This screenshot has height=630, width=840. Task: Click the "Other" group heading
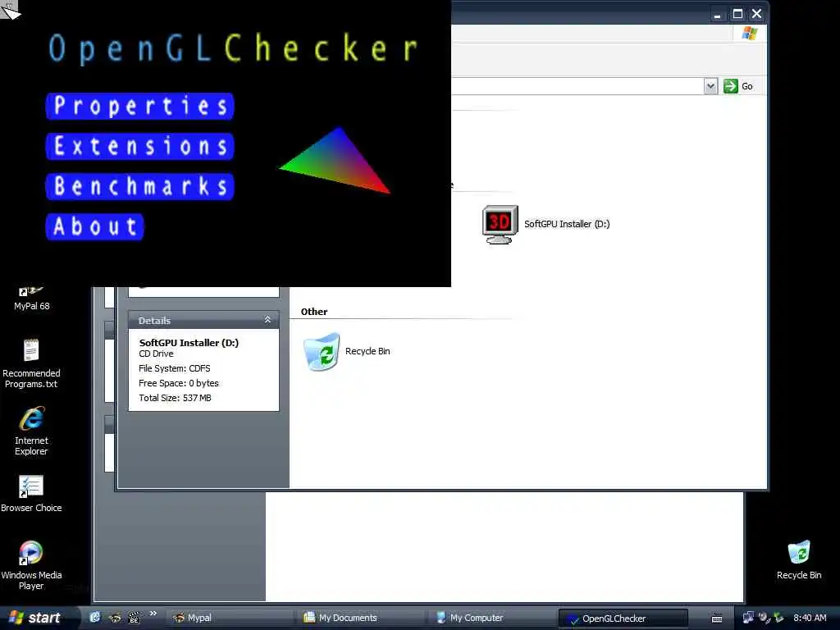(314, 312)
